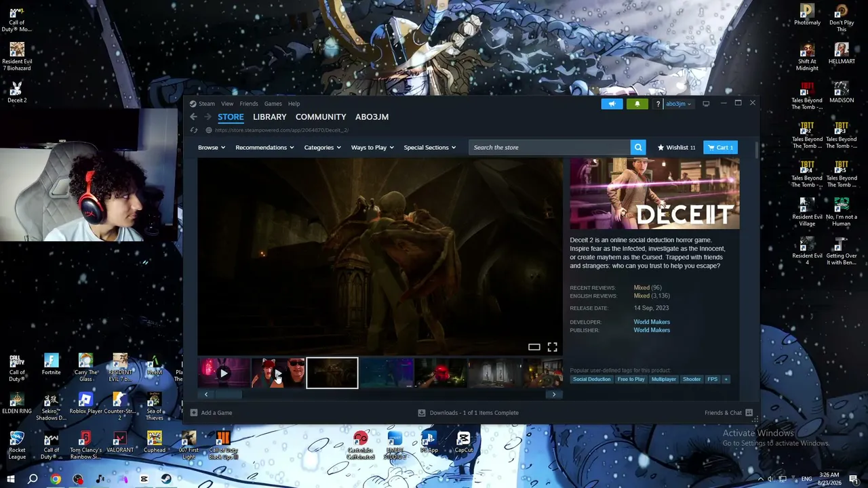This screenshot has height=488, width=868.
Task: Open Steam notifications bell
Action: [637, 104]
